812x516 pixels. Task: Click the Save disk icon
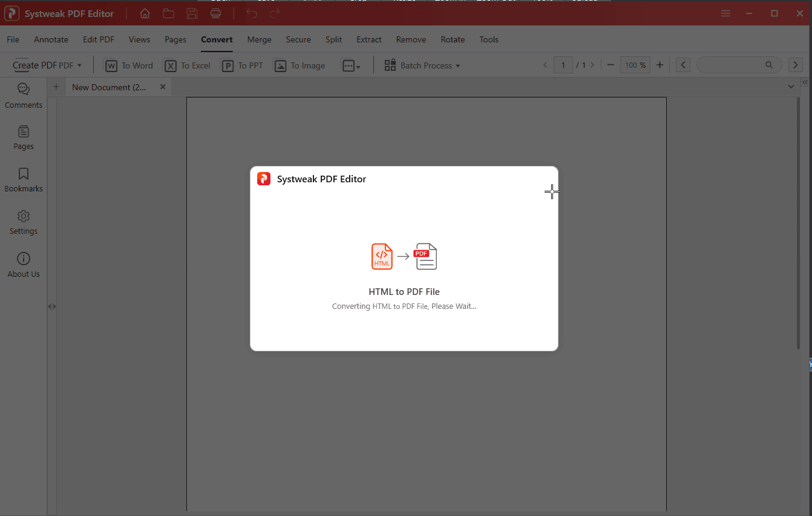(x=192, y=13)
